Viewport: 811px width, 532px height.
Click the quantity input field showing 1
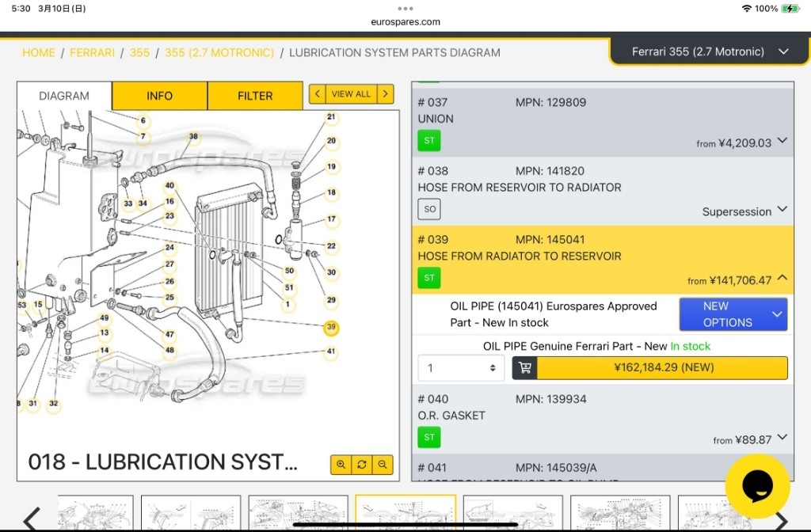click(461, 368)
